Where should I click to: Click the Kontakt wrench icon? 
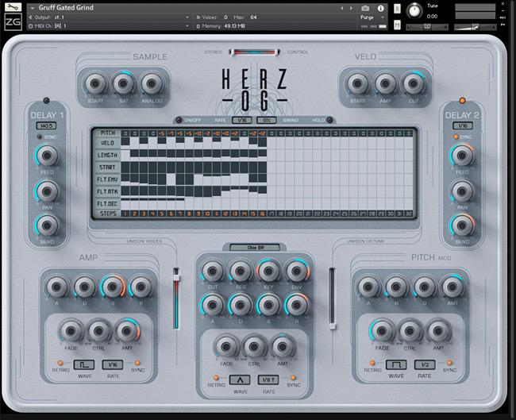coord(11,7)
